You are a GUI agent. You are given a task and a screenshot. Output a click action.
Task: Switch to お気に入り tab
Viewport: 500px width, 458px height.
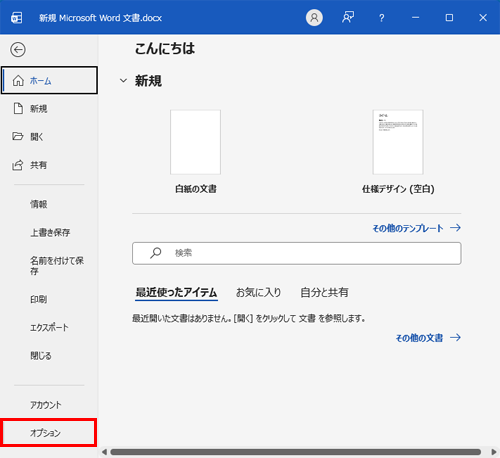click(258, 292)
